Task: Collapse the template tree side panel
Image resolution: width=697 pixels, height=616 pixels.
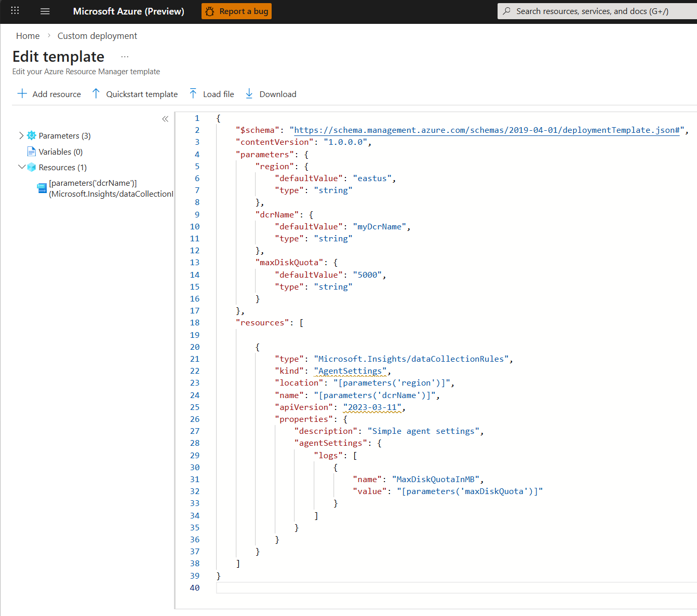Action: click(165, 119)
